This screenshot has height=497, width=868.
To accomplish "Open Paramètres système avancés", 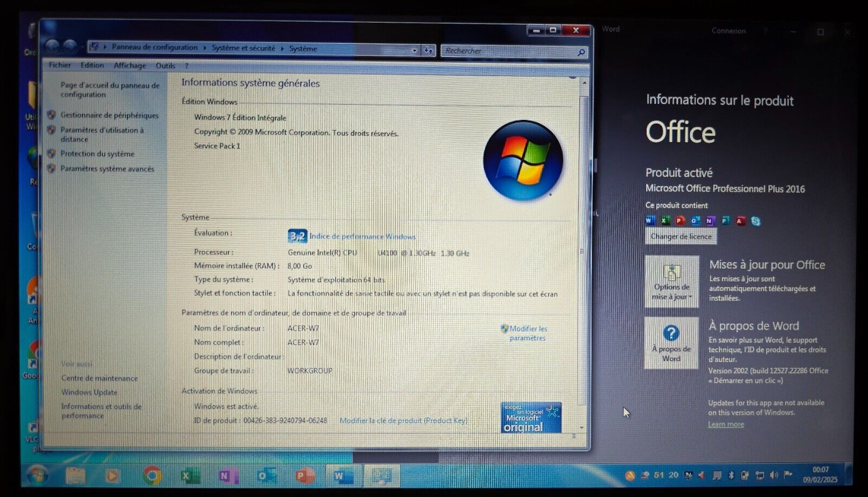I will tap(107, 169).
